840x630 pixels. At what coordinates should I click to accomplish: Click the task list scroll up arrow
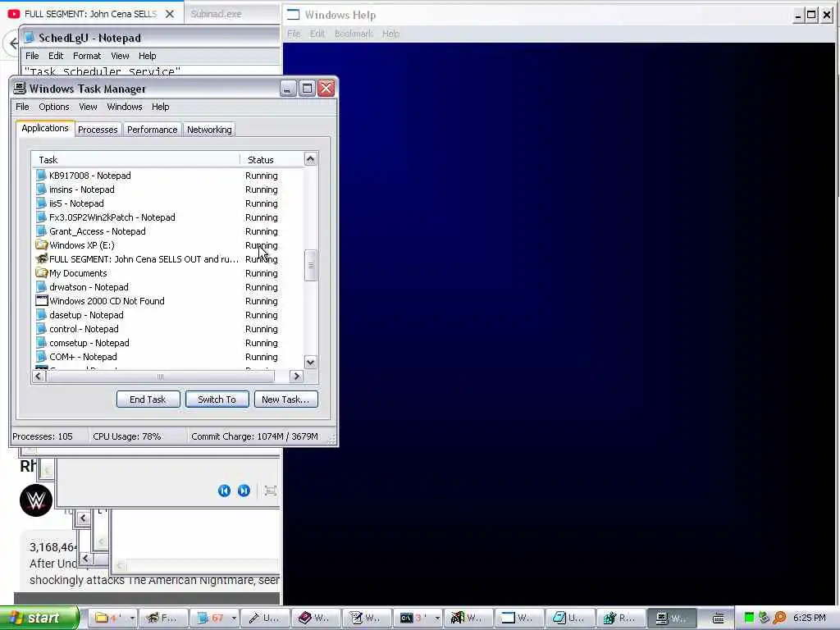click(311, 159)
